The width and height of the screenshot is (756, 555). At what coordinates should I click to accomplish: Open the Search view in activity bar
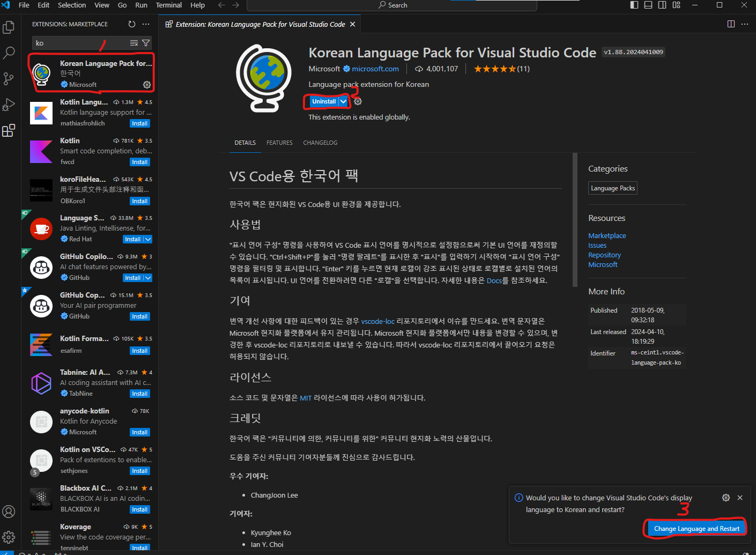click(x=9, y=53)
